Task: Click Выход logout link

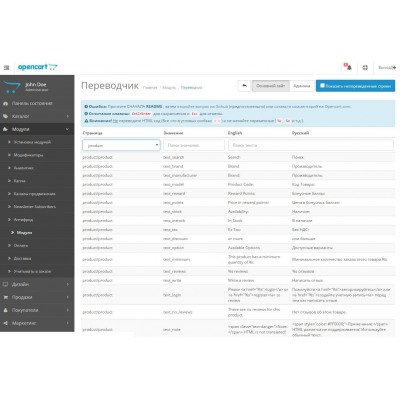Action: pyautogui.click(x=387, y=68)
